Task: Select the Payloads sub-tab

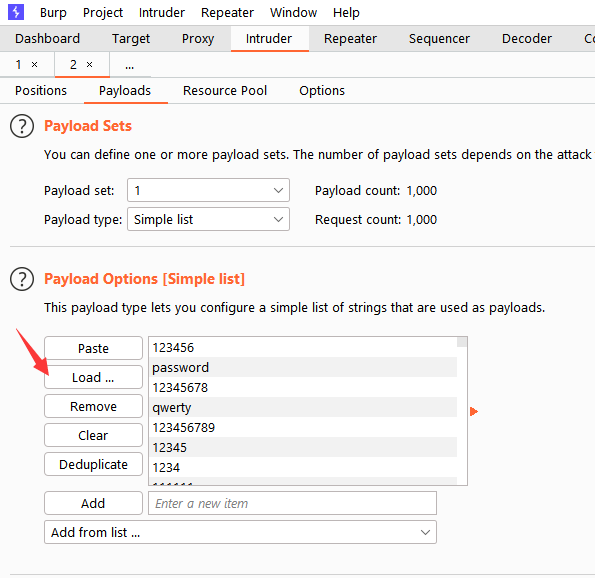Action: pyautogui.click(x=125, y=91)
